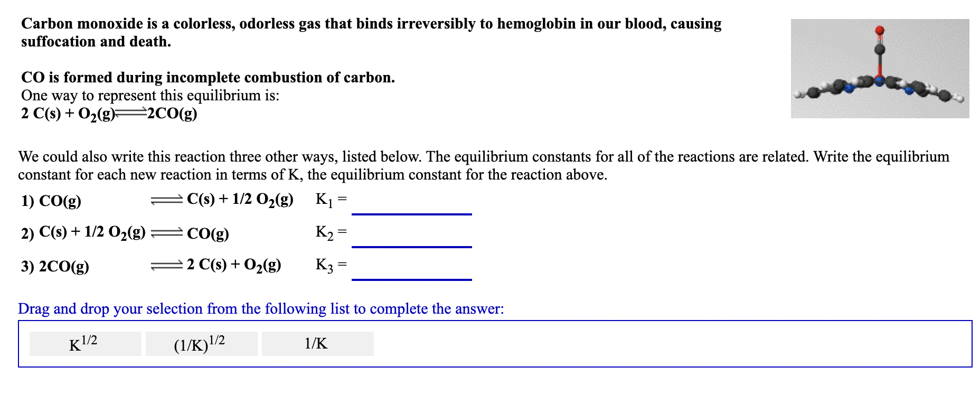
Task: Select the (1/K)^1/2 answer tile
Action: click(x=201, y=344)
